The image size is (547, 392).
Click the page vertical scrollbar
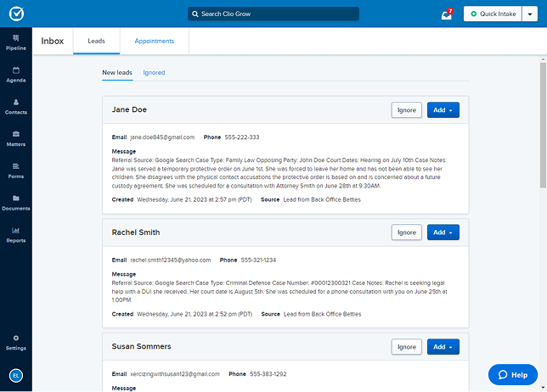click(x=543, y=126)
